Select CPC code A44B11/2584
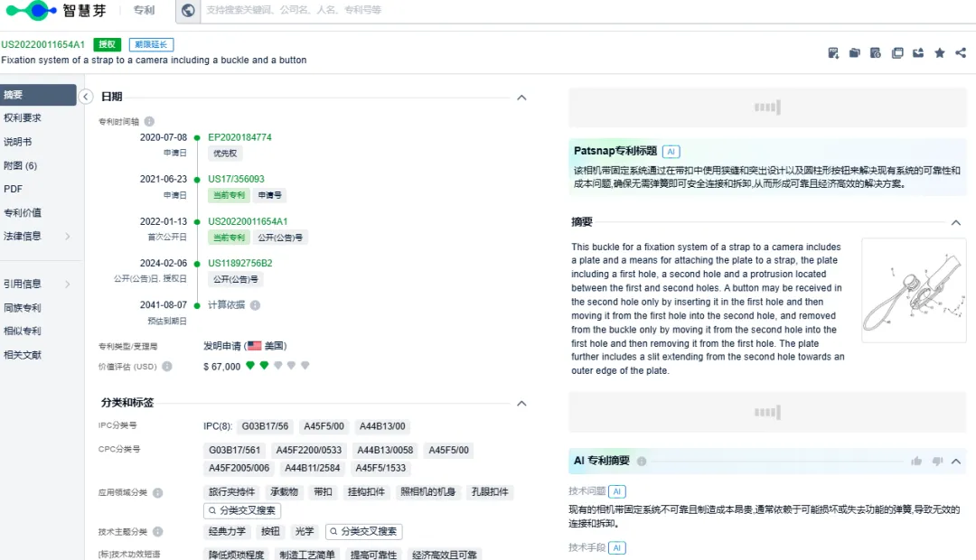 coord(313,469)
